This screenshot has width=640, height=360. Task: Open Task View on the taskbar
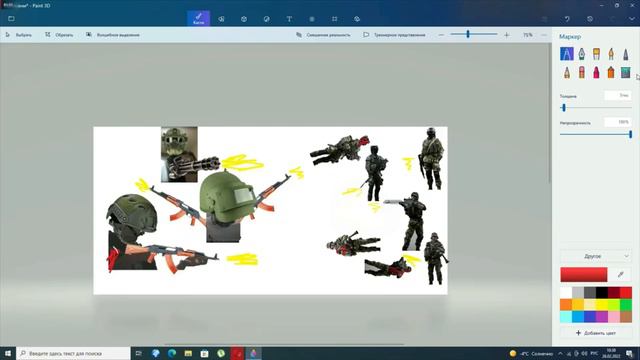pos(139,353)
